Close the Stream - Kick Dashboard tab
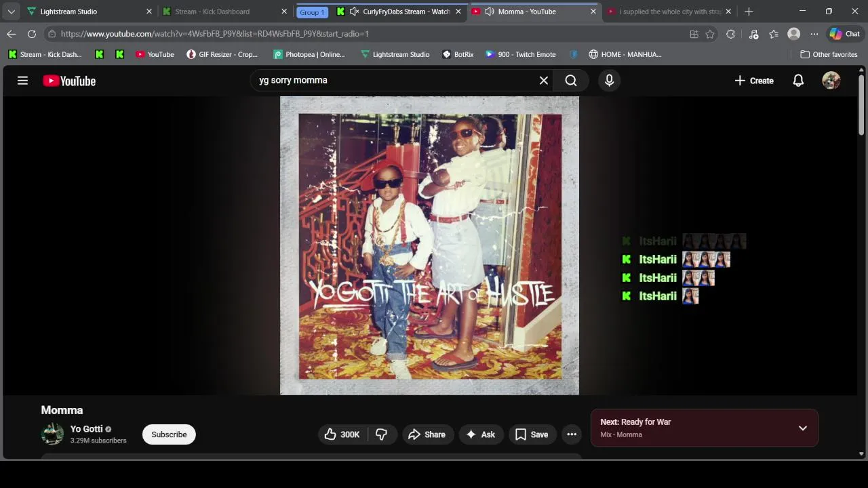The image size is (868, 488). [x=284, y=12]
